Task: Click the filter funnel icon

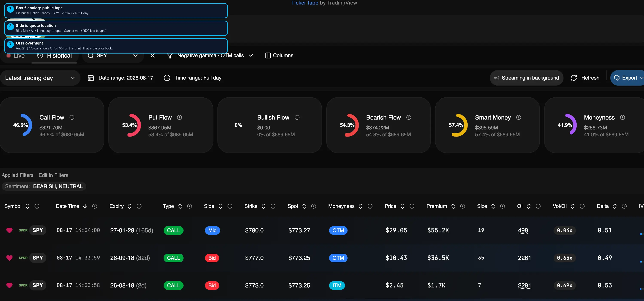Action: click(170, 56)
